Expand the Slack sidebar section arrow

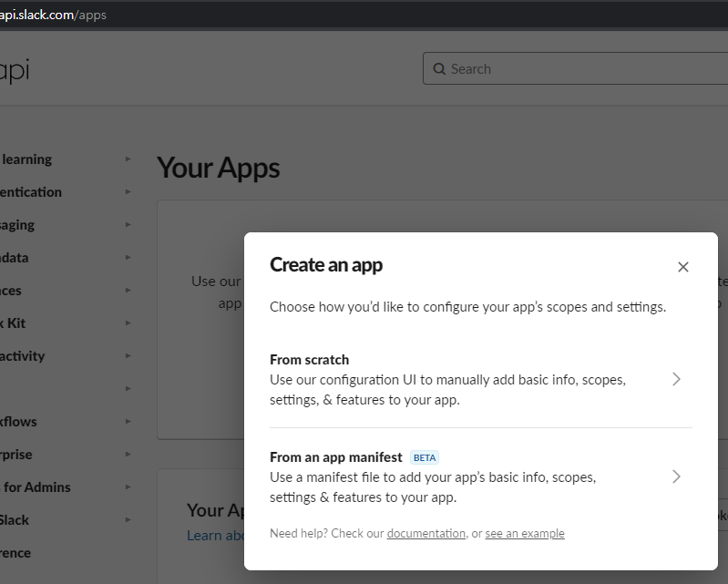click(x=128, y=520)
